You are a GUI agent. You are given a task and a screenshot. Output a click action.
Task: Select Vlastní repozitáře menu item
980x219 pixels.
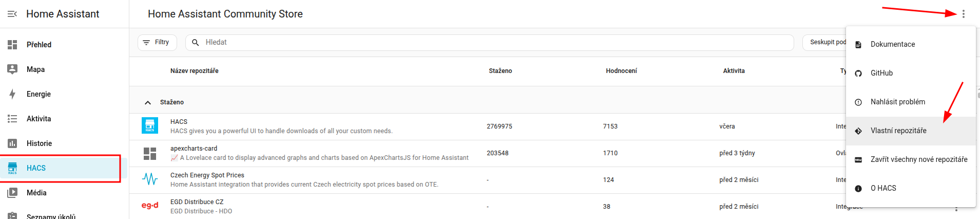click(x=898, y=131)
